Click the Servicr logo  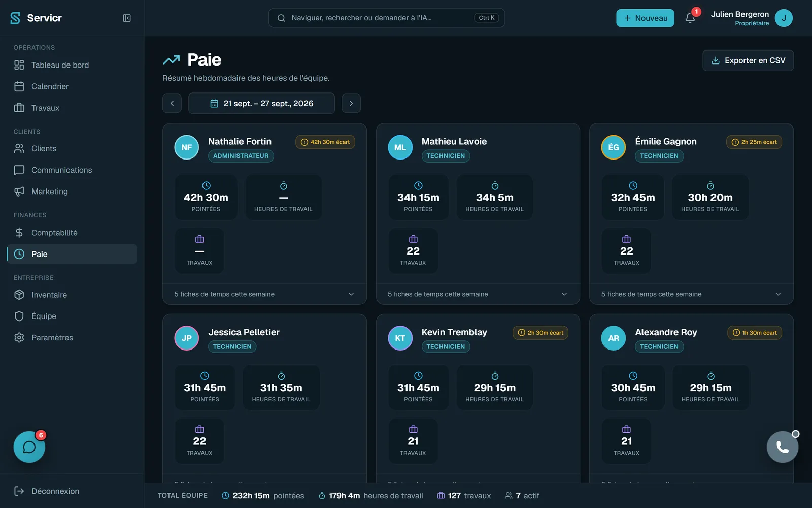[x=36, y=18]
